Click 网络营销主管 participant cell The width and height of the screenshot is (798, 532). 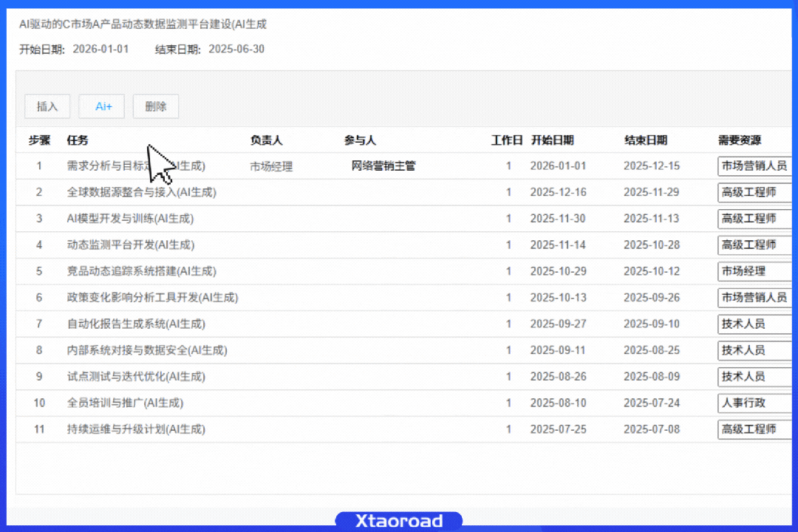383,166
